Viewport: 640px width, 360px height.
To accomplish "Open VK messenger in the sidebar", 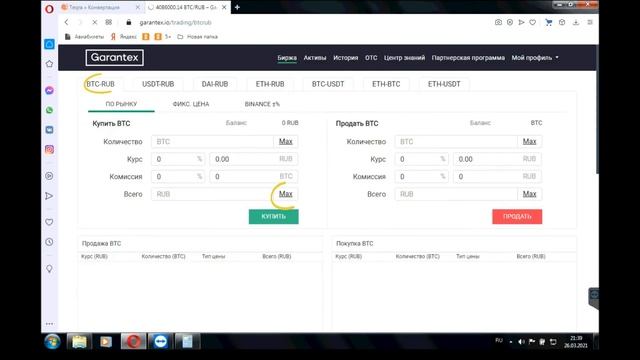I will click(x=49, y=130).
